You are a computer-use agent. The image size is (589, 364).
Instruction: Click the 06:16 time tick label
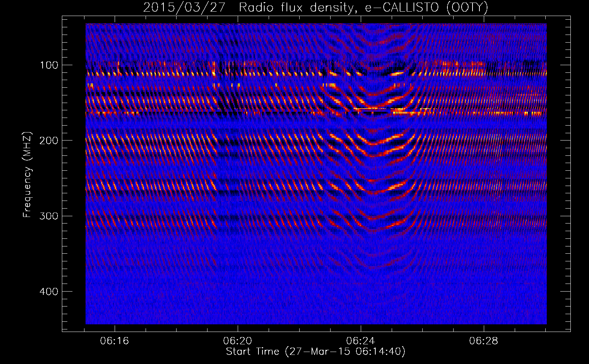[114, 341]
